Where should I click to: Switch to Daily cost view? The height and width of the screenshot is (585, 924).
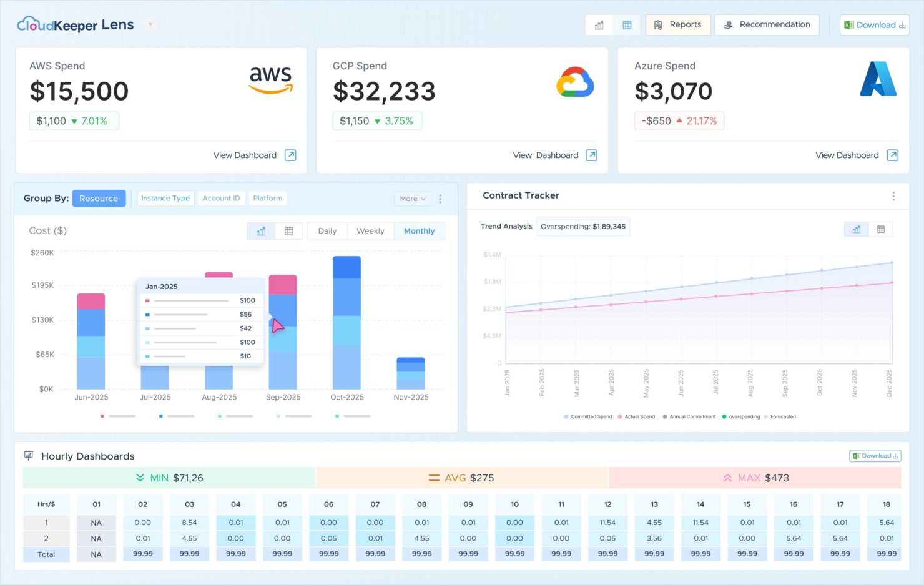click(x=327, y=230)
